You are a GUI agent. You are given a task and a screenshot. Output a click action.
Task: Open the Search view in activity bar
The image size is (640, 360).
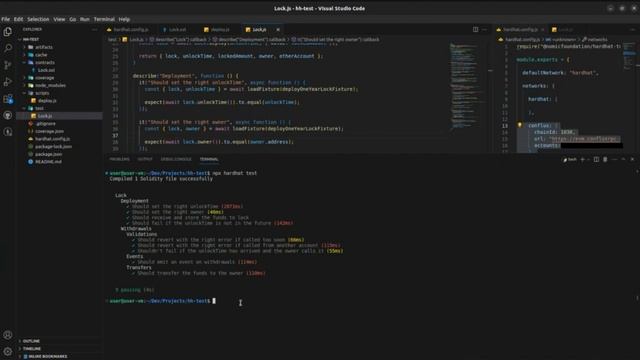coord(7,48)
